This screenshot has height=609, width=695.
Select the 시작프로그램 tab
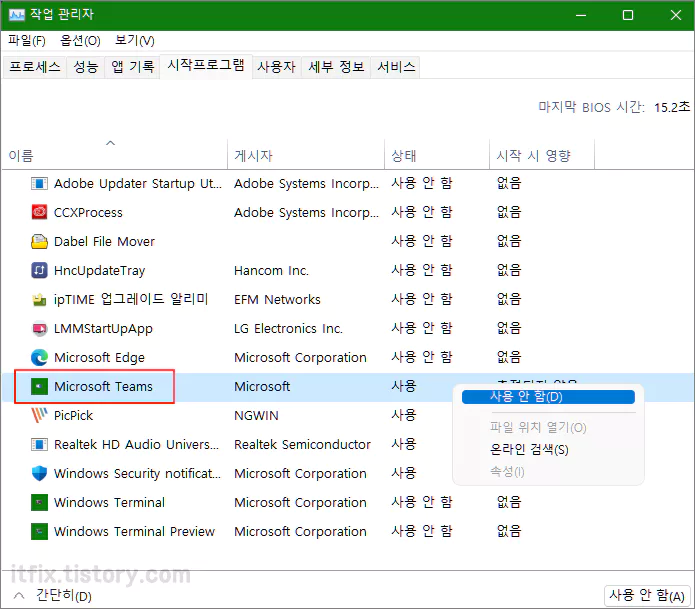[x=206, y=66]
